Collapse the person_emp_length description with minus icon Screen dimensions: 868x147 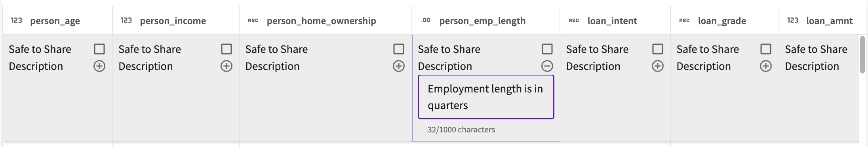(x=547, y=66)
